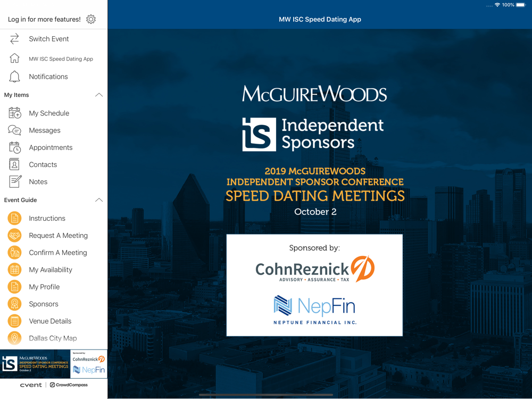532x399 pixels.
Task: Click the Dallas City Map pin icon
Action: point(14,338)
